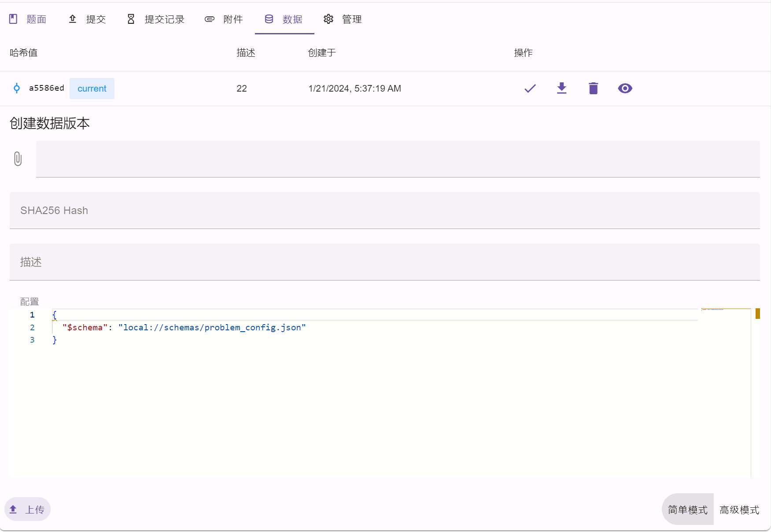The width and height of the screenshot is (771, 532).
Task: Switch to 简单模式
Action: (x=688, y=510)
